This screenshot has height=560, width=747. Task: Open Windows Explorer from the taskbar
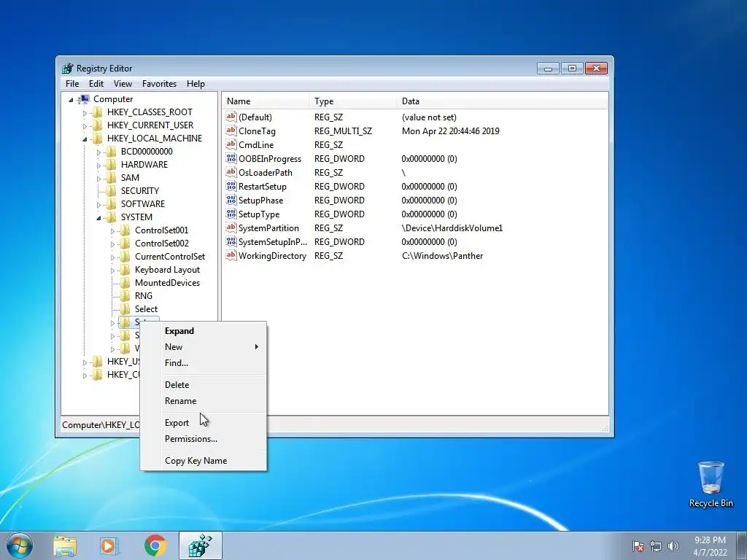pyautogui.click(x=65, y=546)
